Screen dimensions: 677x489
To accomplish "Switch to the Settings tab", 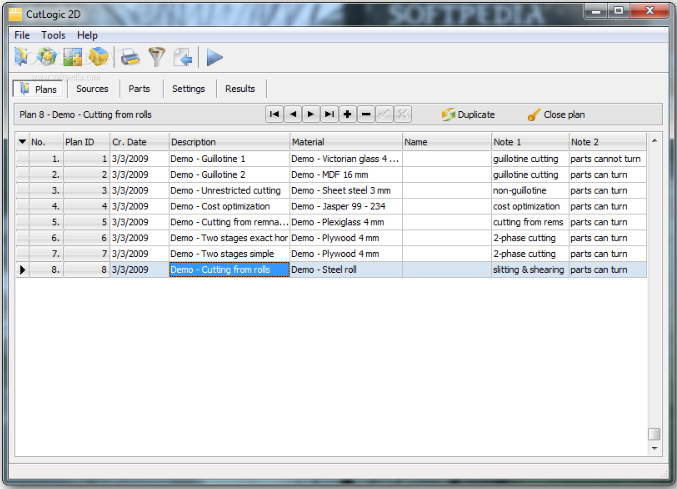I will click(x=188, y=89).
